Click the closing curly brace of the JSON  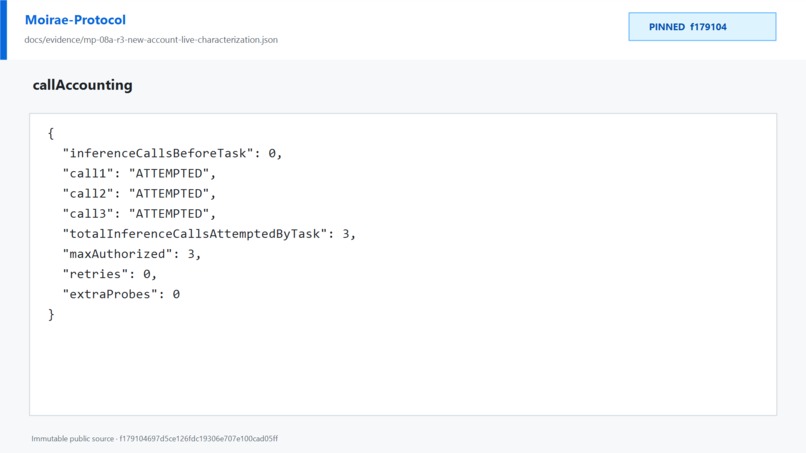click(51, 314)
